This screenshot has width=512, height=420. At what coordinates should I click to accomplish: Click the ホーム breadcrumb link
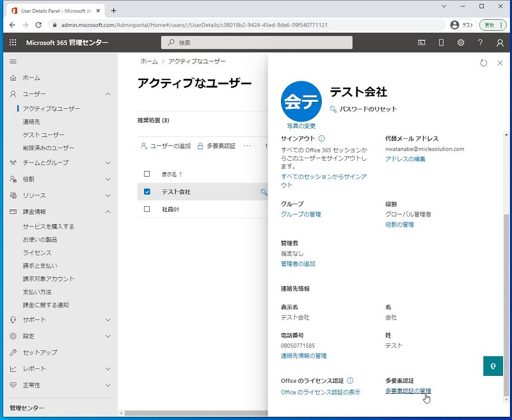click(x=149, y=61)
